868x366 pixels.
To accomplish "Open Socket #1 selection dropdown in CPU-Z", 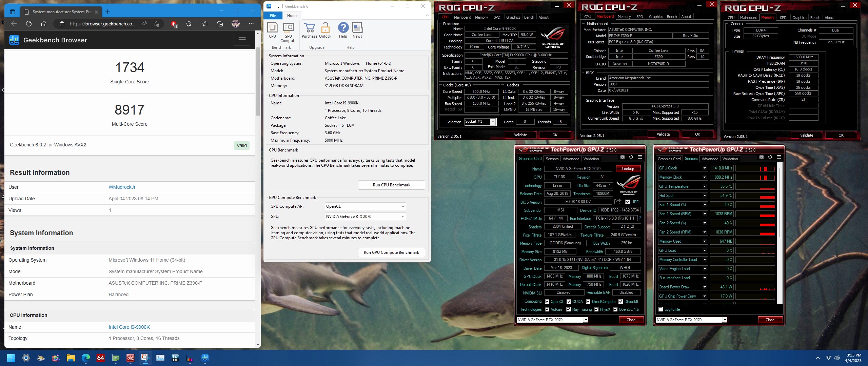I will [480, 122].
